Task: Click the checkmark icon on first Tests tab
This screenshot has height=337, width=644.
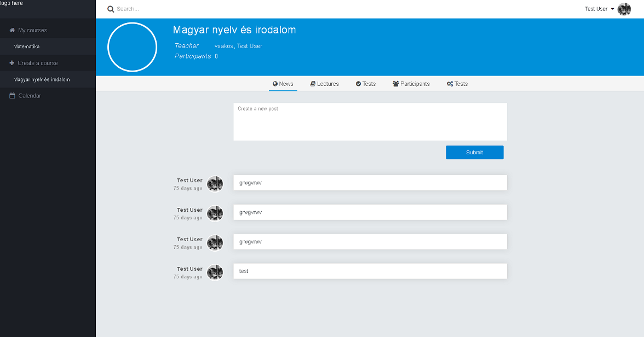Action: pyautogui.click(x=358, y=84)
